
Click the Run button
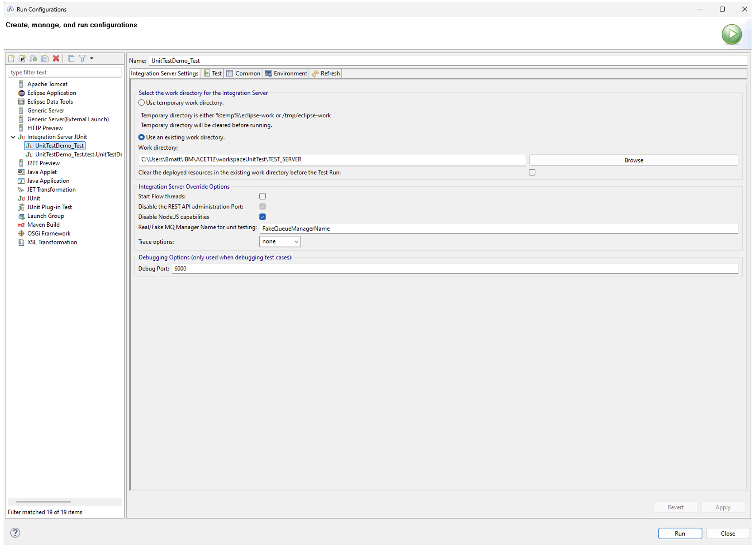tap(680, 533)
